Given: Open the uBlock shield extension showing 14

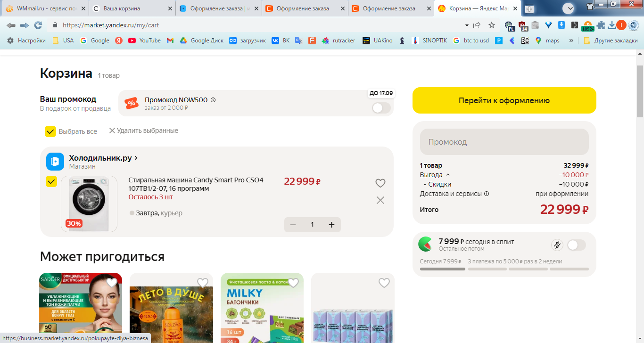Looking at the screenshot, I should [523, 25].
